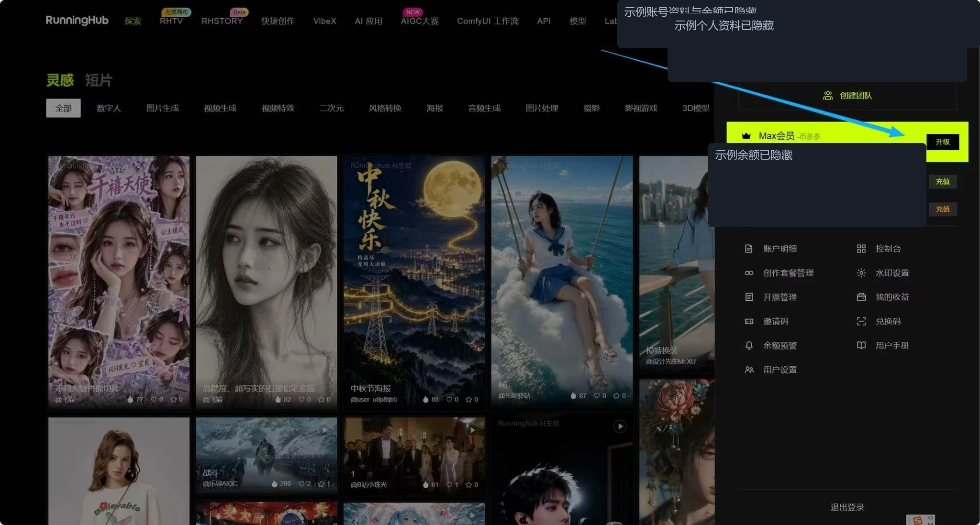Viewport: 980px width, 525px height.
Task: Click the 控制台 grid icon
Action: [861, 249]
